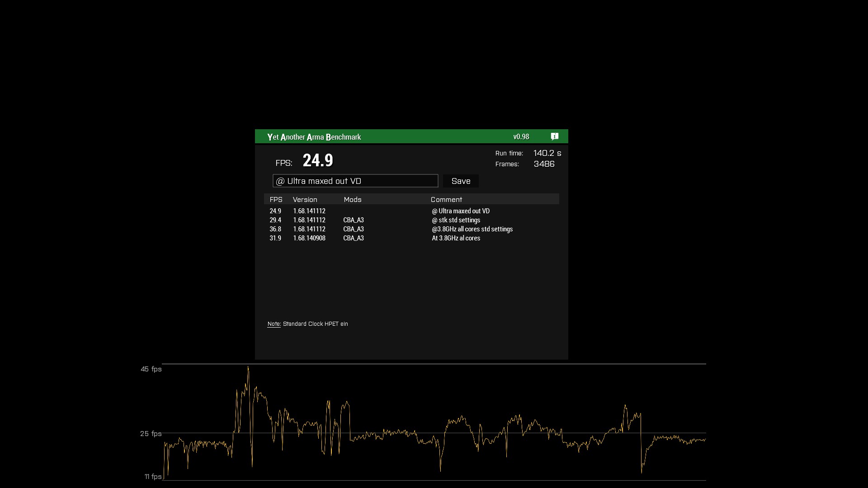The image size is (868, 488).
Task: Click version 1.68.140908 cell
Action: point(309,238)
